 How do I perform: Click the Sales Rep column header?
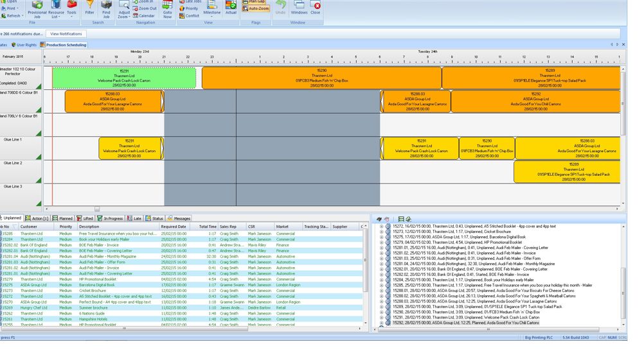231,227
